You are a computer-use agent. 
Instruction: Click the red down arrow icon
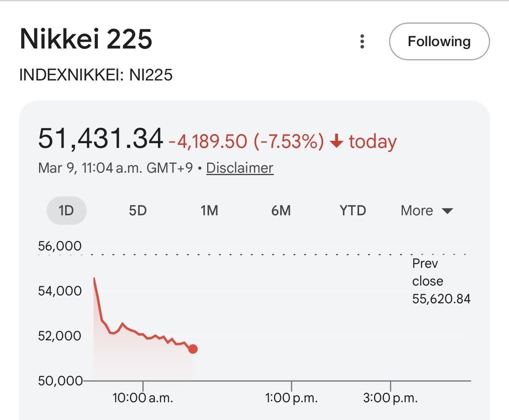pos(336,141)
